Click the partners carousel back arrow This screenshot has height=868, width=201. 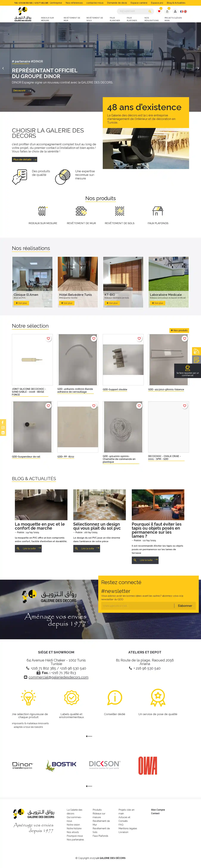(x=89, y=786)
